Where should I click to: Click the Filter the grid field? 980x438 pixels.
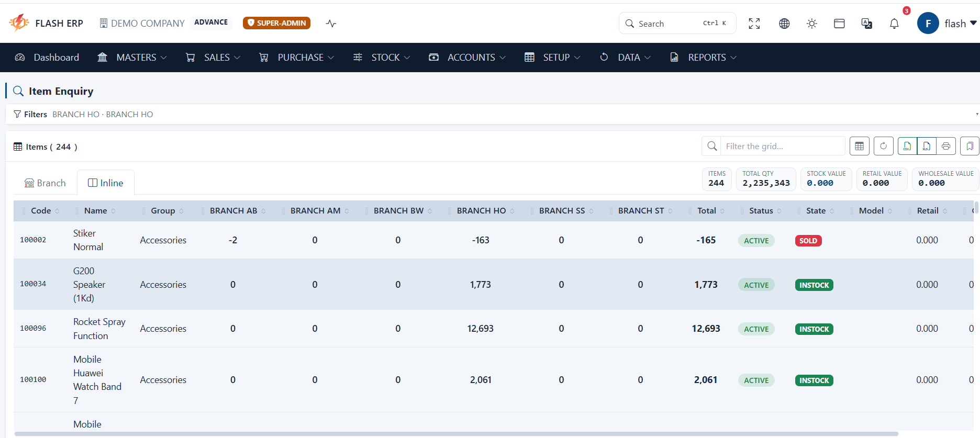(782, 146)
